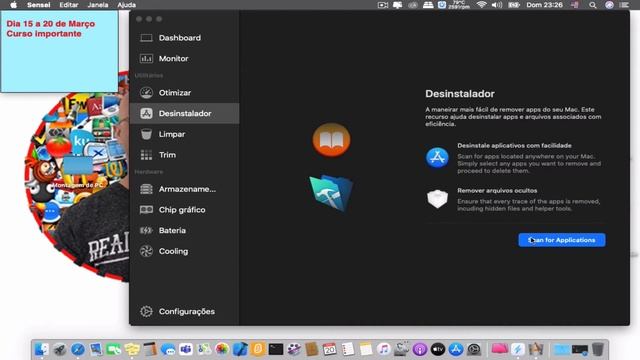The height and width of the screenshot is (360, 640).
Task: Click the battery status icon
Action: [x=514, y=5]
